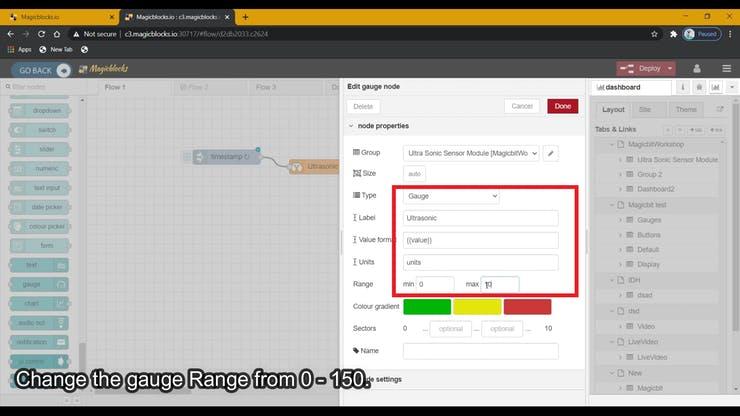
Task: Switch to the Site tab
Action: [645, 110]
